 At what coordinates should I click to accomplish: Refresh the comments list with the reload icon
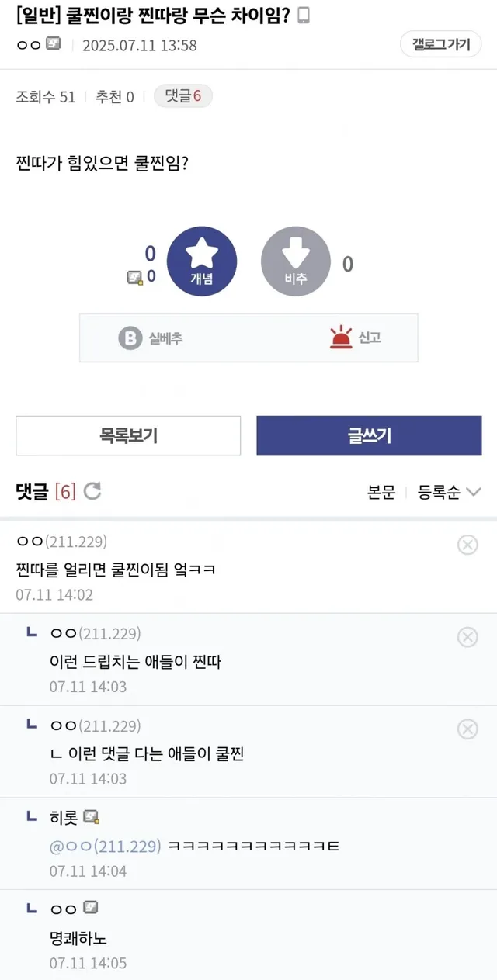[92, 491]
